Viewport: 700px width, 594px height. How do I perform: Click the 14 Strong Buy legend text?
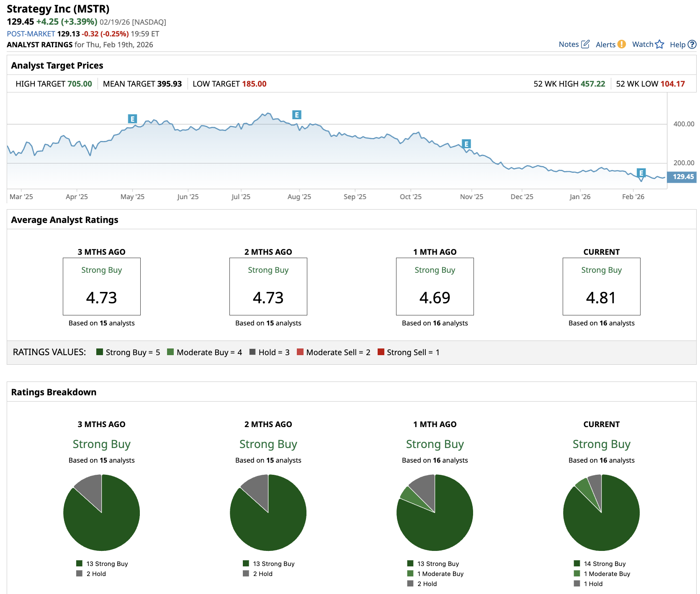(605, 564)
